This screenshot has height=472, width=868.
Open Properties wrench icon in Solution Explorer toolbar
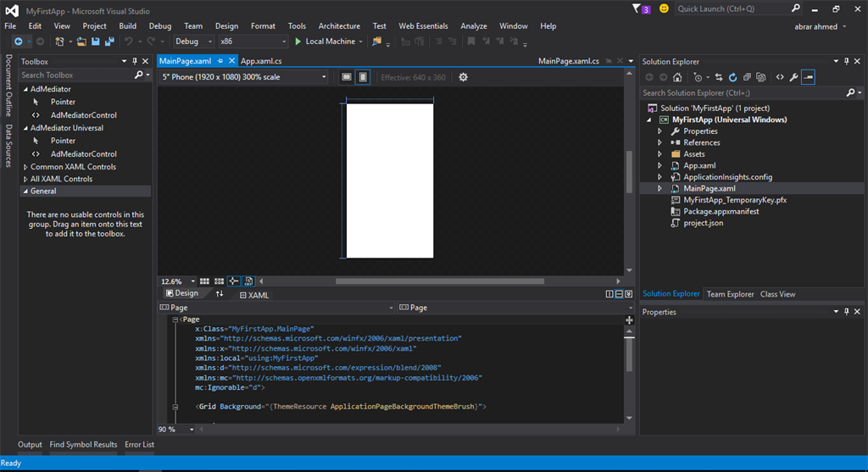pos(793,77)
